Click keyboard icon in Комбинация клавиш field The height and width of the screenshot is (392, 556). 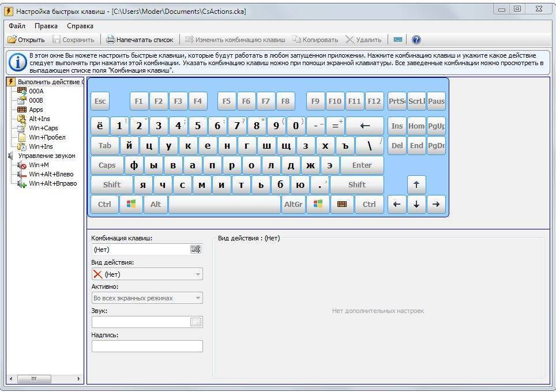click(x=196, y=250)
